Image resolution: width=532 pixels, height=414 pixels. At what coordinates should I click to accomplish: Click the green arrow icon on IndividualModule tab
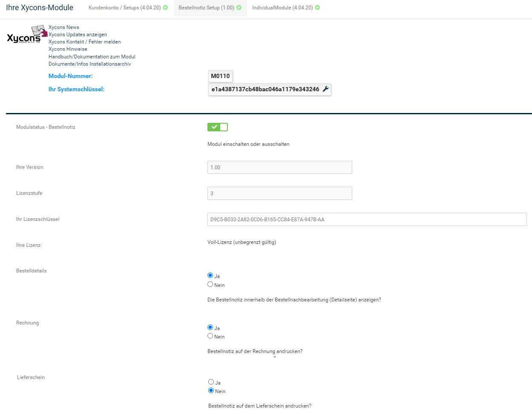[x=317, y=8]
